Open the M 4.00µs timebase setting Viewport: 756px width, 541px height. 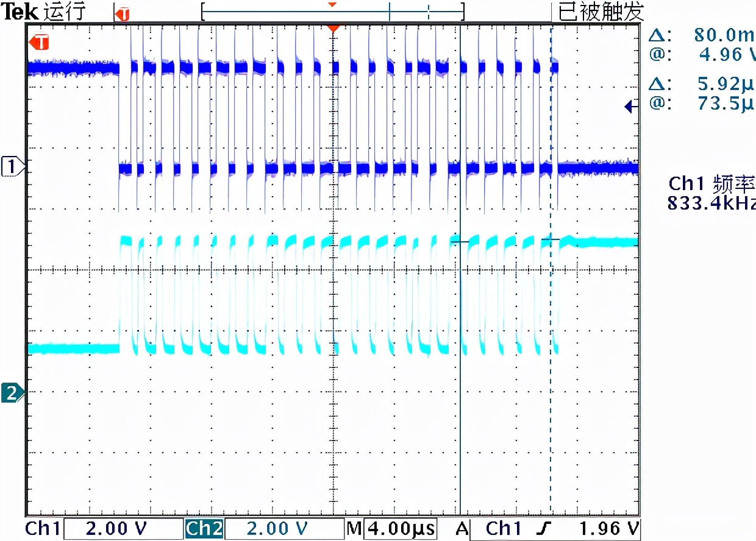(x=399, y=528)
